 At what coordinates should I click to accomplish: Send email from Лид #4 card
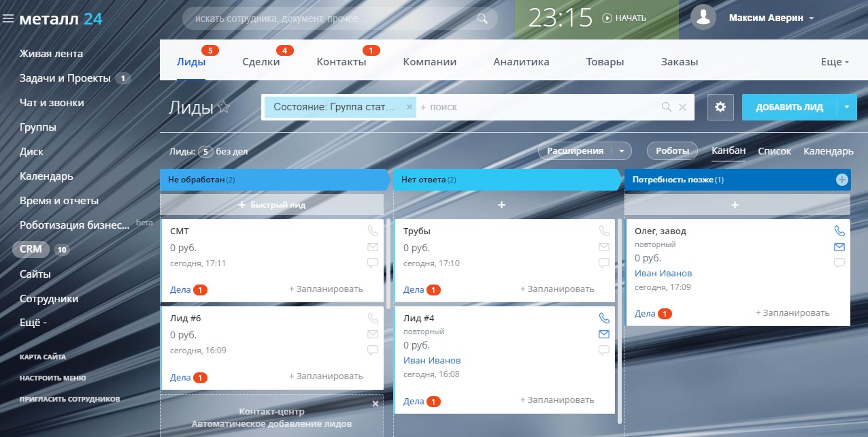pos(604,334)
